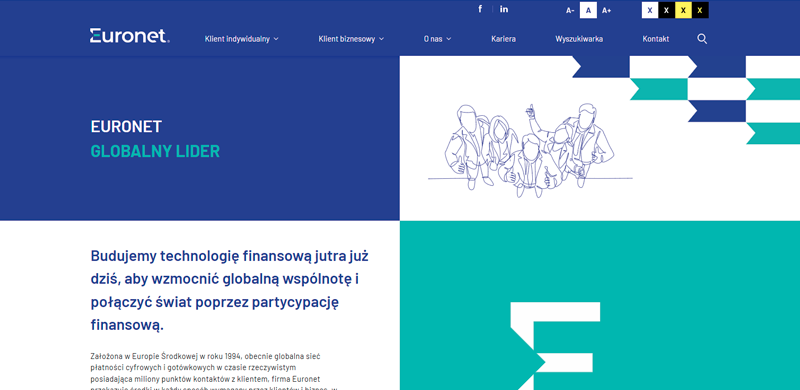Screen dimensions: 800x390
Task: Click the line-art people illustration
Action: 530,150
